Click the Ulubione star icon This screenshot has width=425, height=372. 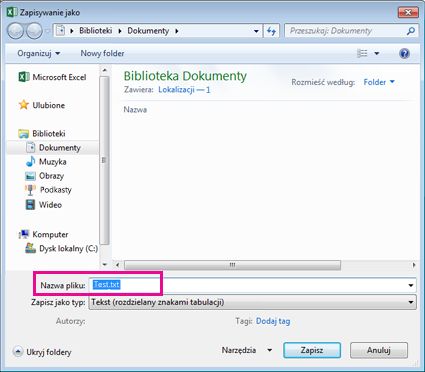coord(24,105)
